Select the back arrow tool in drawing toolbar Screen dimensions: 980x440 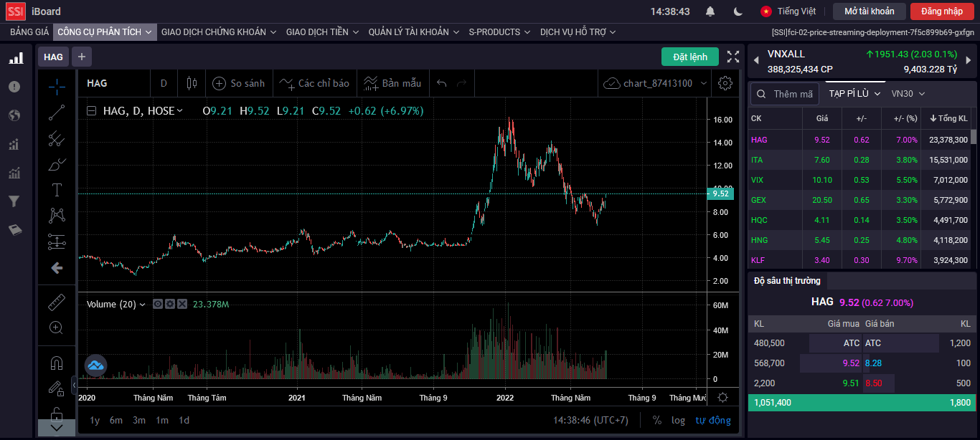(57, 268)
